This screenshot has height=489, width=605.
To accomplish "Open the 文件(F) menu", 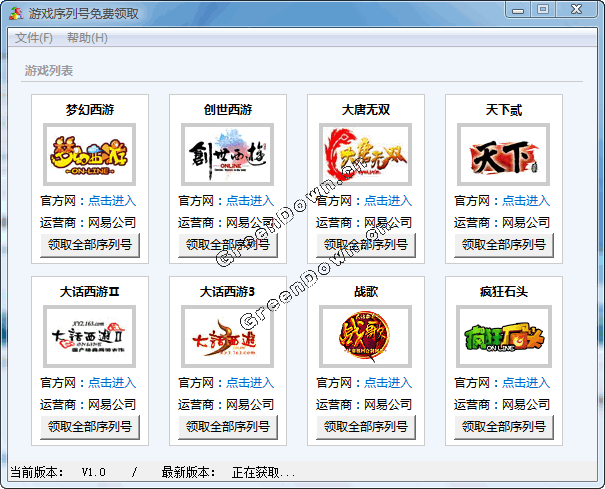I will pos(34,38).
